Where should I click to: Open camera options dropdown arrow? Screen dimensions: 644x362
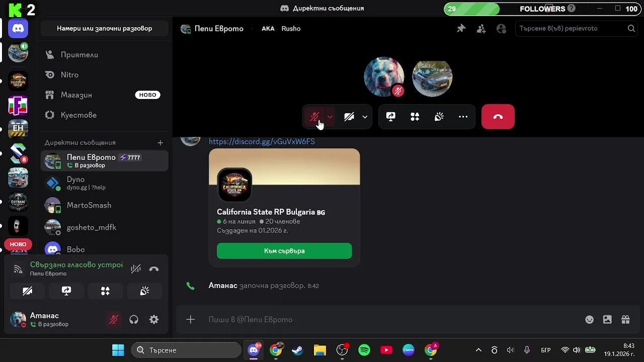[x=365, y=117]
